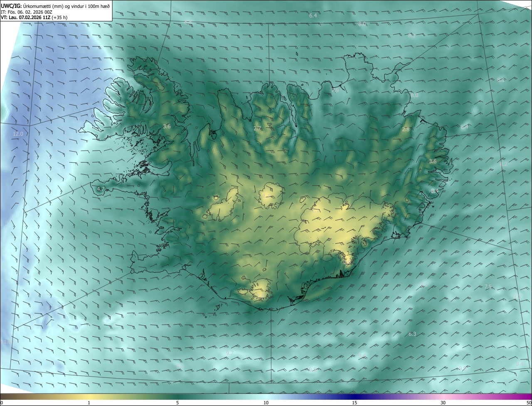Click the 0 label on the color scale

pos(2,403)
